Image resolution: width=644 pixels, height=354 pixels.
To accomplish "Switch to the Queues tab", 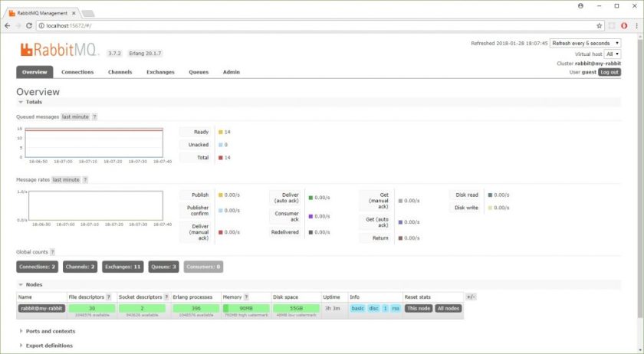I will pyautogui.click(x=199, y=72).
